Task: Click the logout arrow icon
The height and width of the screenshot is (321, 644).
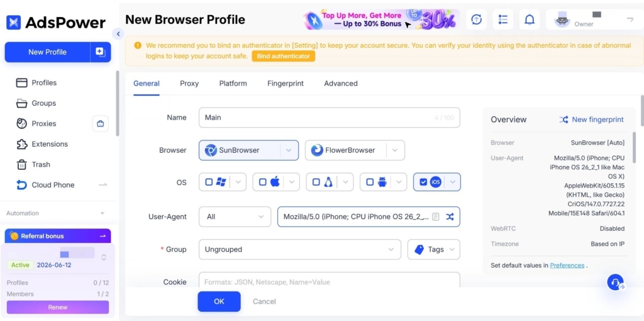Action: pos(630,20)
